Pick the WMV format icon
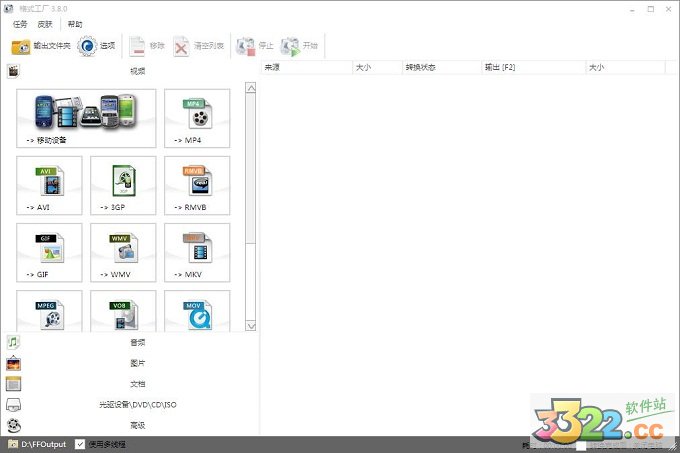The width and height of the screenshot is (680, 453). (123, 252)
